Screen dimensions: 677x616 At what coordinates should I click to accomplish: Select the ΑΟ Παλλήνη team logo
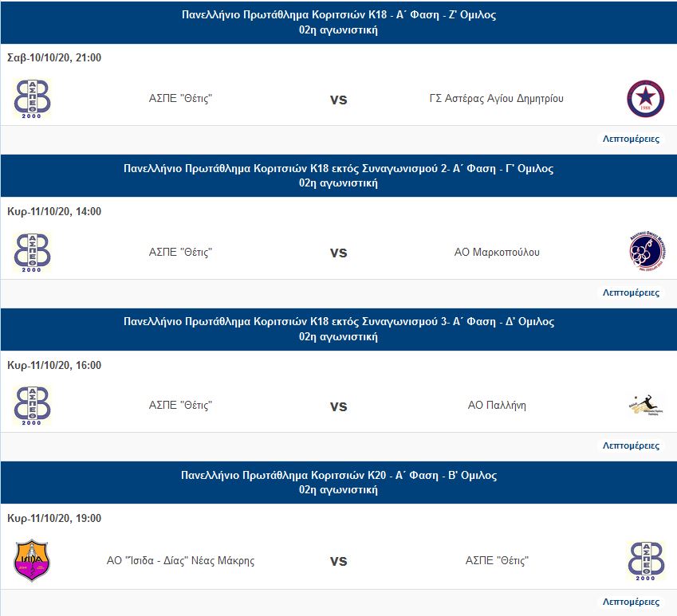tap(645, 406)
